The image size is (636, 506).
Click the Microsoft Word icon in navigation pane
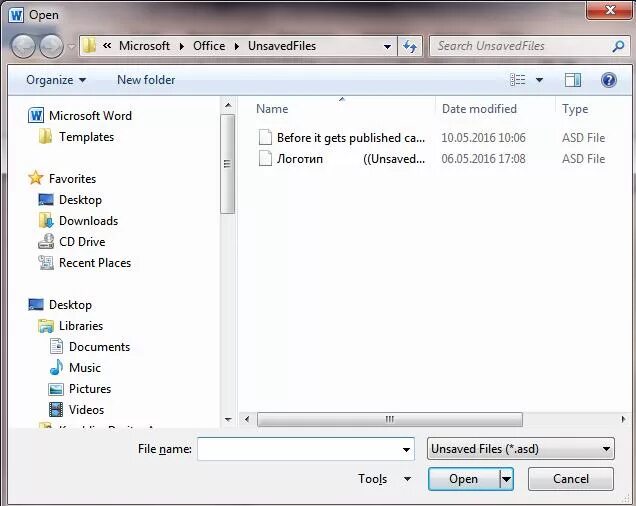click(x=36, y=116)
